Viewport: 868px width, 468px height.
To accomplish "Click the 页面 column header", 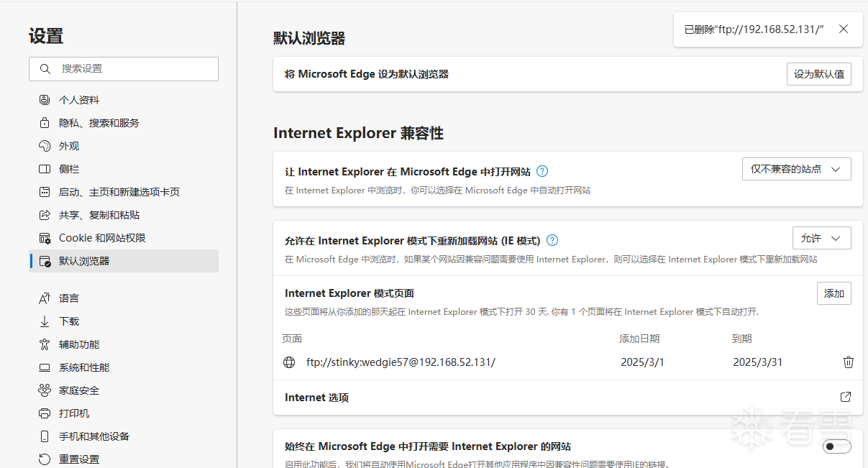I will [292, 339].
